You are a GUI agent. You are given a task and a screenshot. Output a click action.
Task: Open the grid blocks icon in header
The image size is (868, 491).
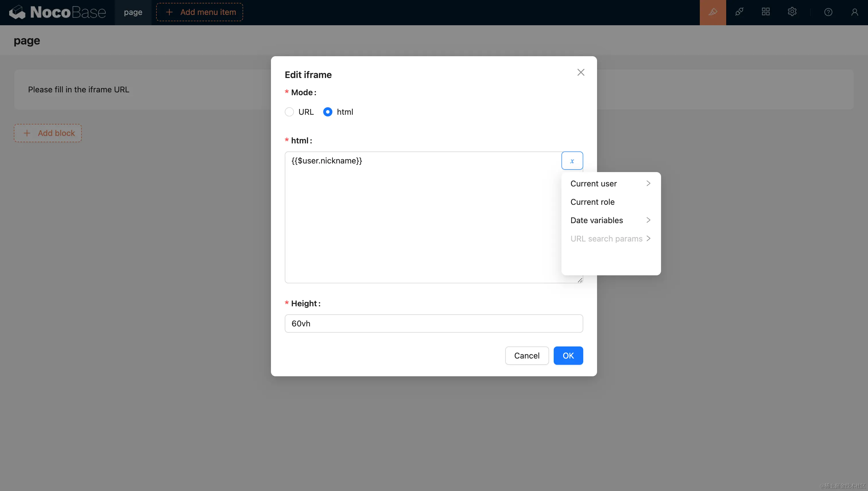coord(766,12)
